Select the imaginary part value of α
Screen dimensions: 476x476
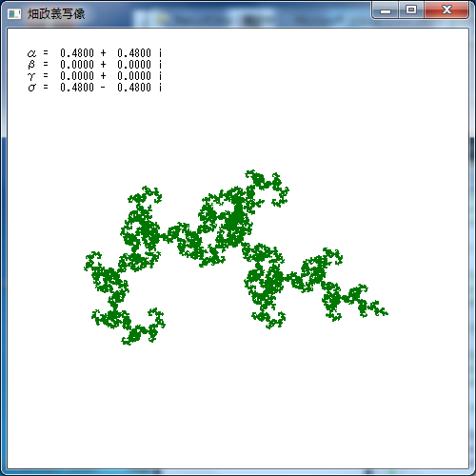point(134,52)
